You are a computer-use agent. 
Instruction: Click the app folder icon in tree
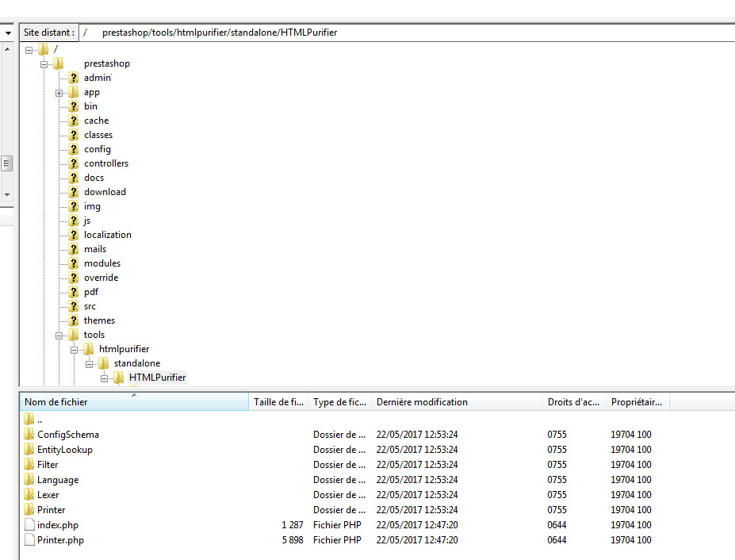(x=74, y=92)
